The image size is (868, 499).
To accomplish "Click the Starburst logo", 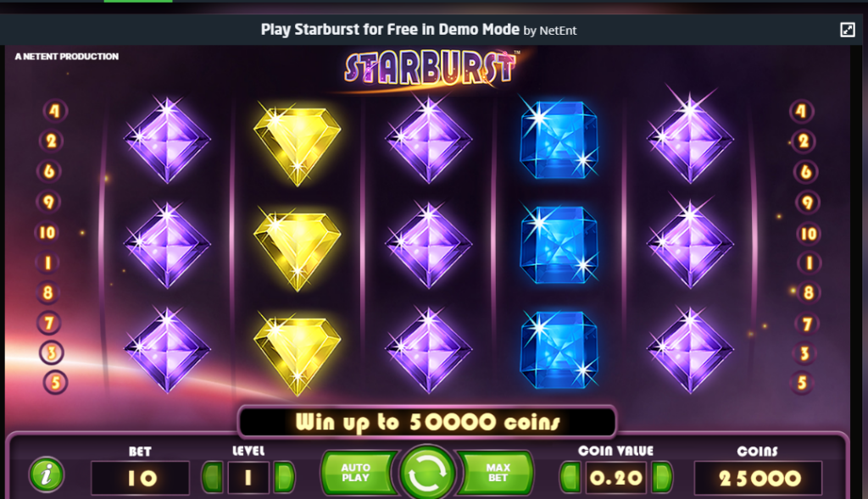I will click(x=430, y=69).
